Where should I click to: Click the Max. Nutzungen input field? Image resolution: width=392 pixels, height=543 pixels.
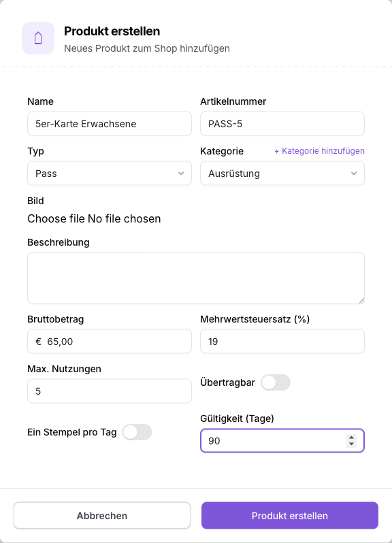pos(110,391)
